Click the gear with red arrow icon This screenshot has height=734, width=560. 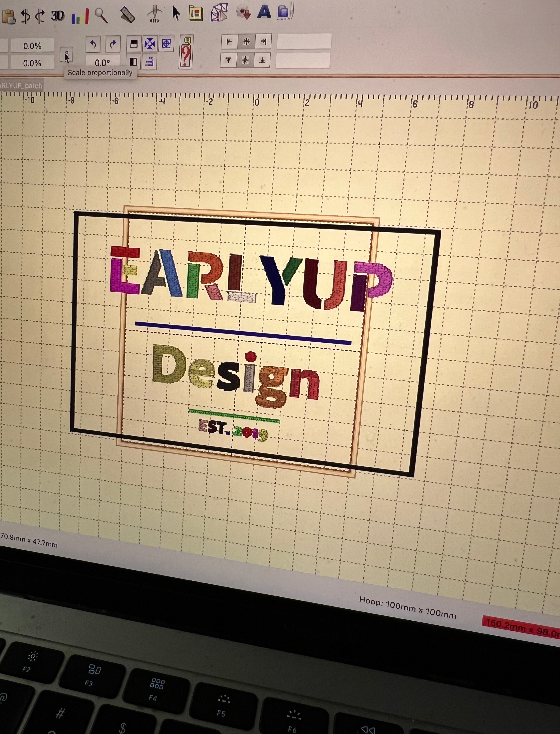[243, 13]
